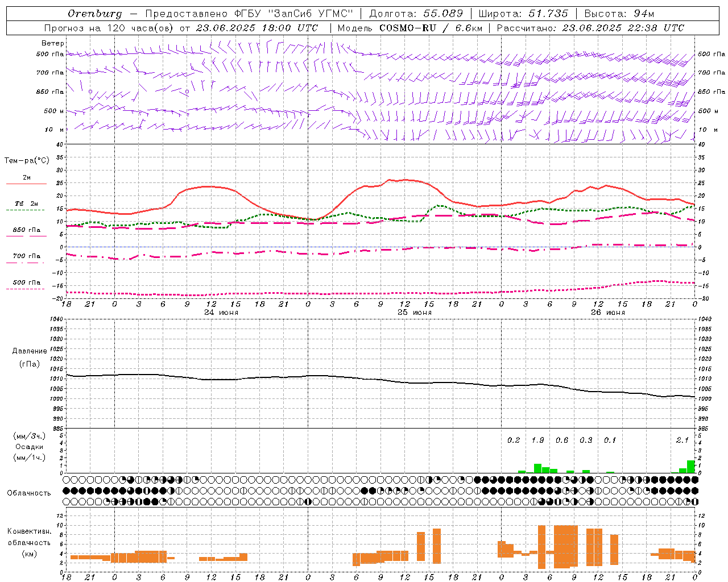Screen dimensions: 728x582
Task: Click the Осадки panel label
Action: pyautogui.click(x=30, y=447)
